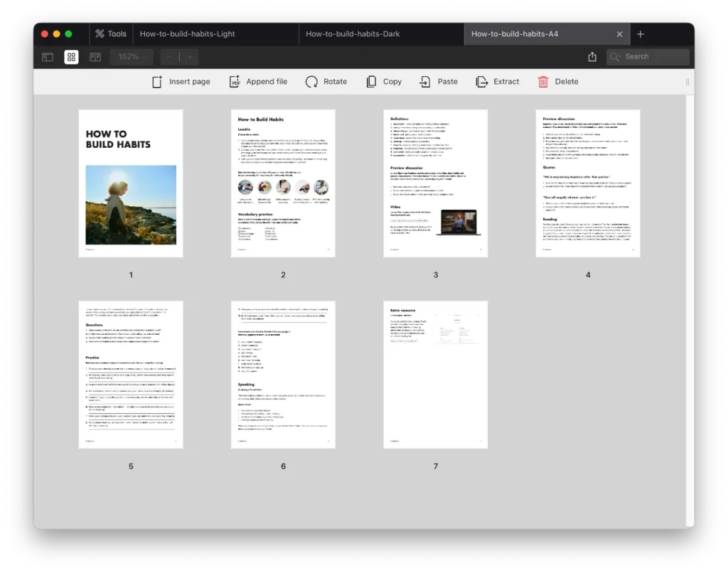Toggle the two-page split view
The height and width of the screenshot is (573, 728).
tap(95, 57)
